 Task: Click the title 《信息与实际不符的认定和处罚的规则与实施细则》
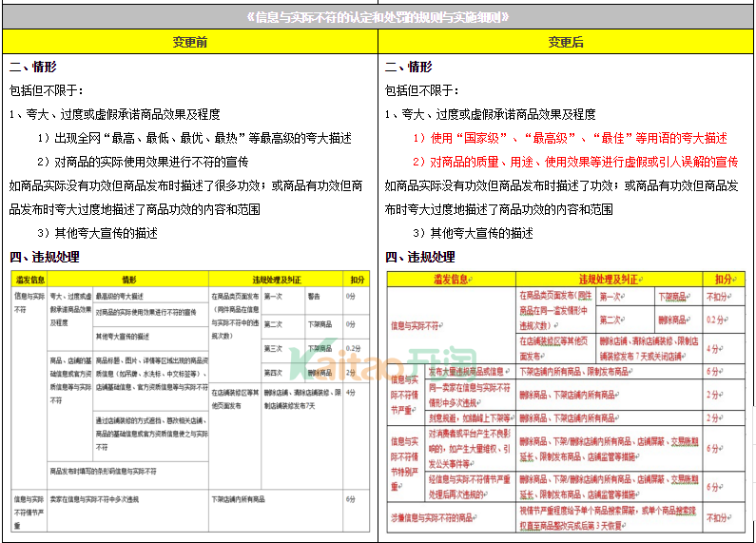(378, 17)
